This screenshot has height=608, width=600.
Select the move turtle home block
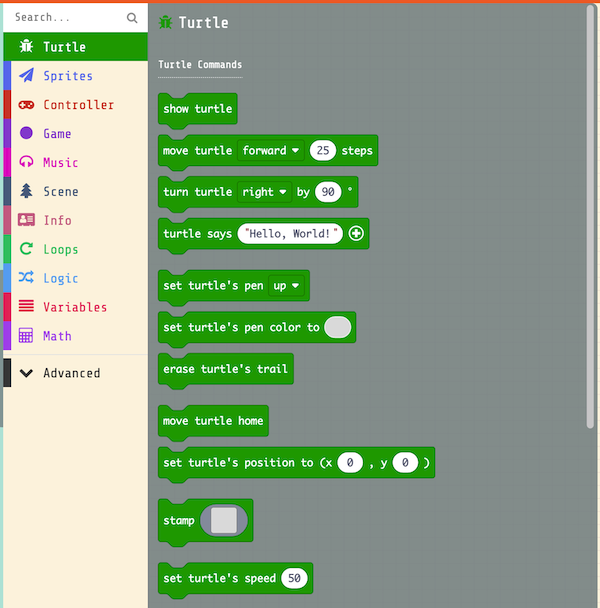tap(213, 421)
